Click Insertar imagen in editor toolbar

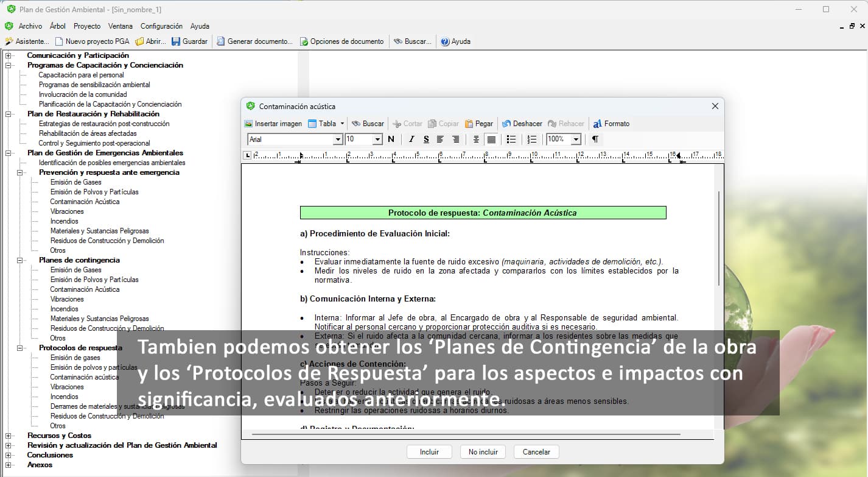tap(273, 124)
